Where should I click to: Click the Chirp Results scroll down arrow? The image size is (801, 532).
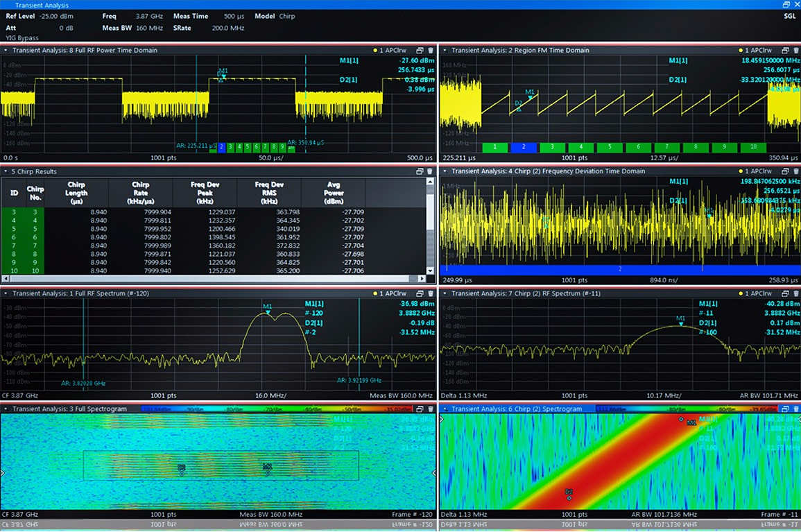pos(430,271)
